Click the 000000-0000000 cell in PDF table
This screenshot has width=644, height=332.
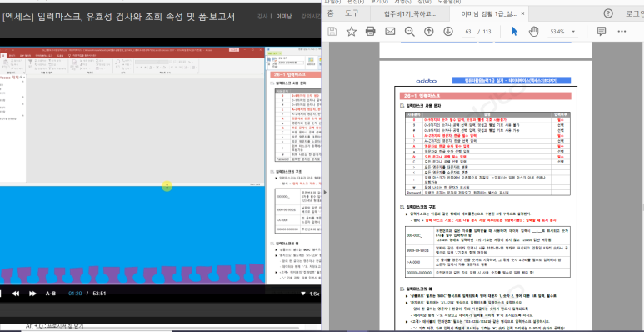419,272
